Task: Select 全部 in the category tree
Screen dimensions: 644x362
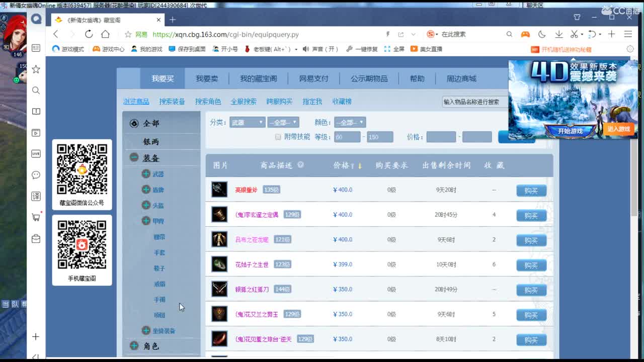Action: (151, 123)
